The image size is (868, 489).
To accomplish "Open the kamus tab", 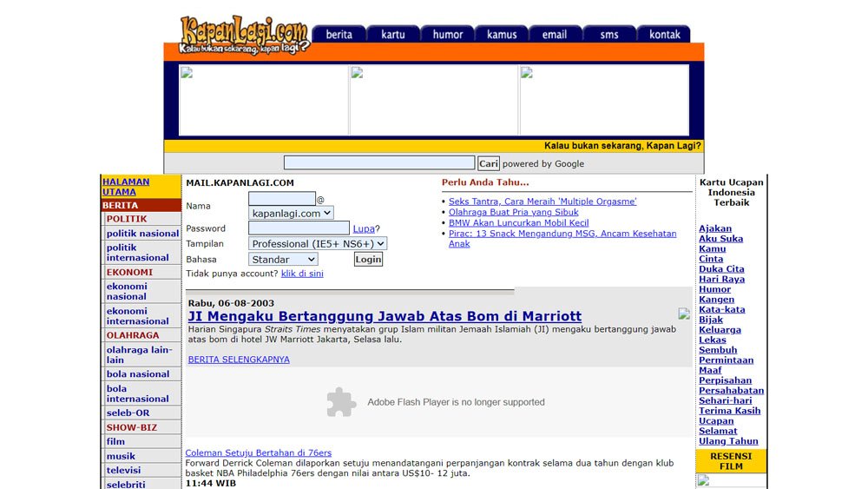I will coord(502,35).
